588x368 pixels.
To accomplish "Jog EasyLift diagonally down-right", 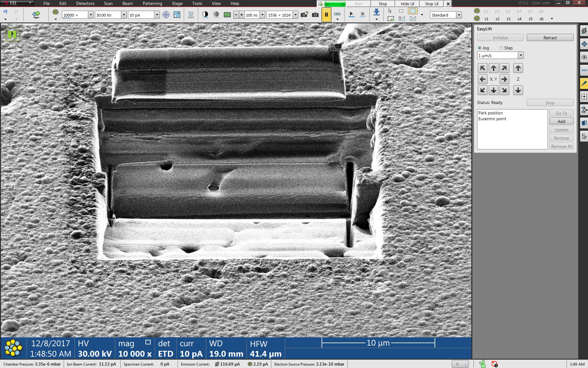I will click(504, 90).
